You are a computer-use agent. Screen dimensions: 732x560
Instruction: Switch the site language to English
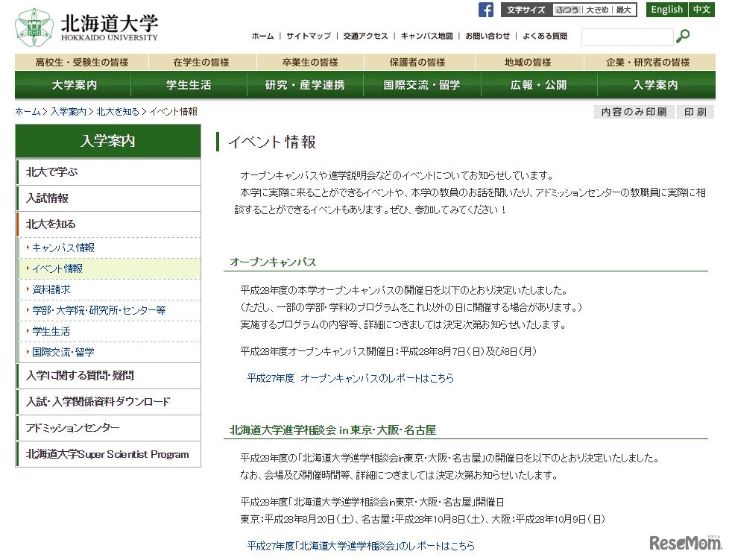tap(666, 10)
